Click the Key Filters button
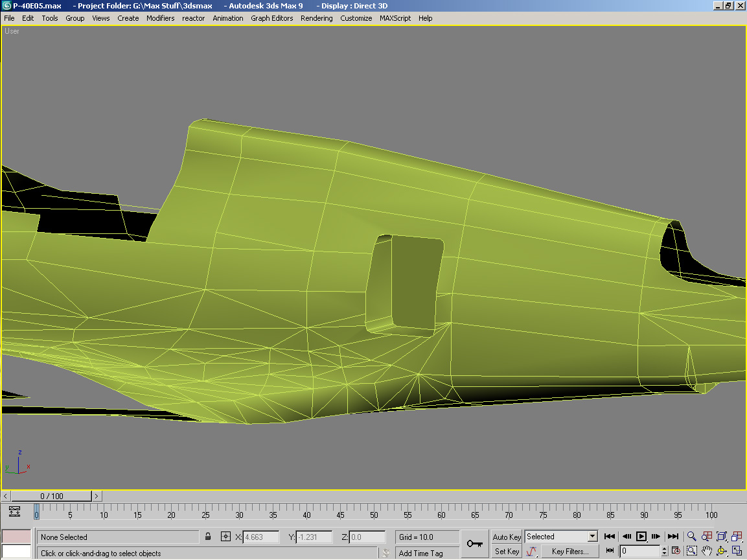Screen dimensions: 747x560 [x=569, y=552]
